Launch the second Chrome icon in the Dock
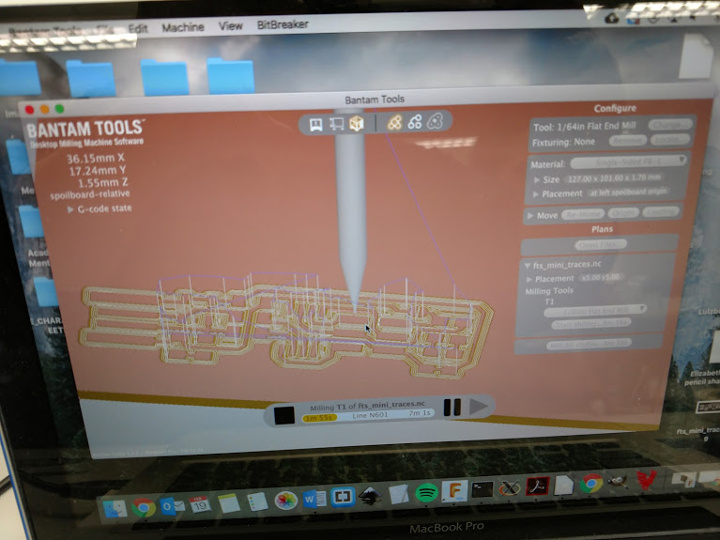This screenshot has width=720, height=540. pos(591,484)
